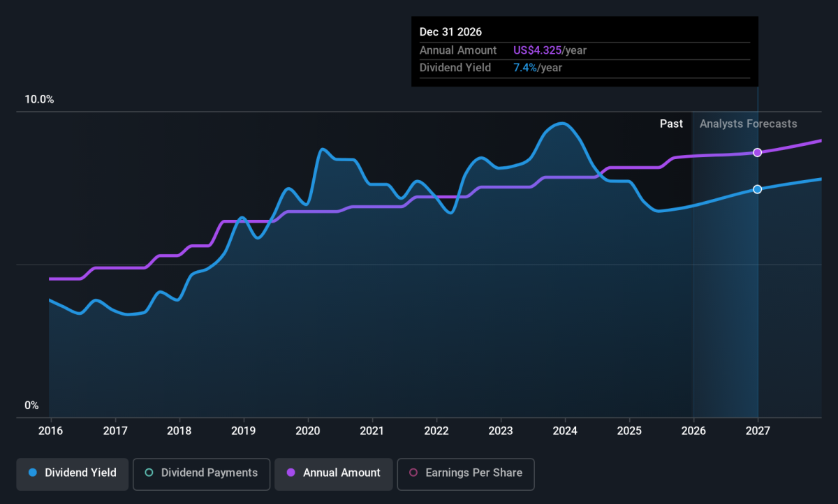Image resolution: width=838 pixels, height=504 pixels.
Task: Enable the Dividend Payments series label
Action: coord(209,473)
